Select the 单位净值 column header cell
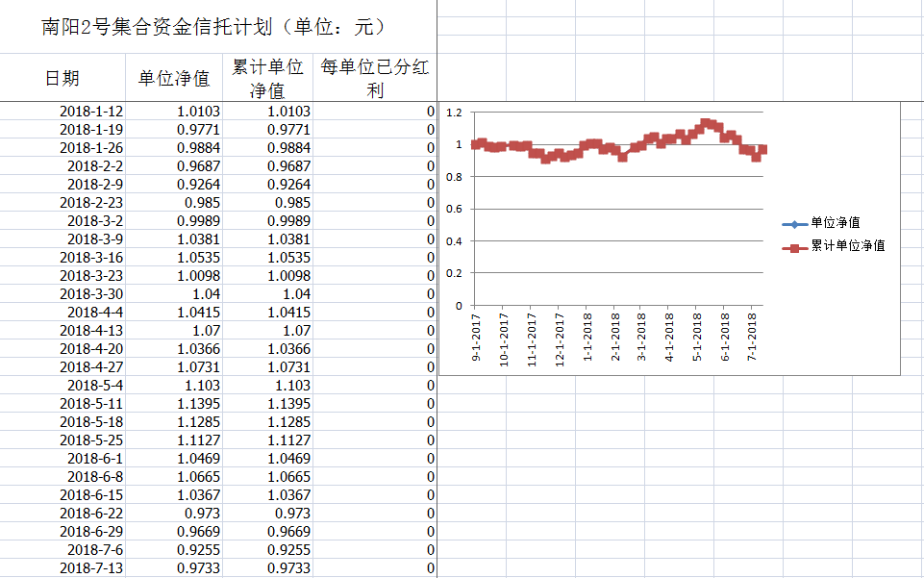 (174, 78)
